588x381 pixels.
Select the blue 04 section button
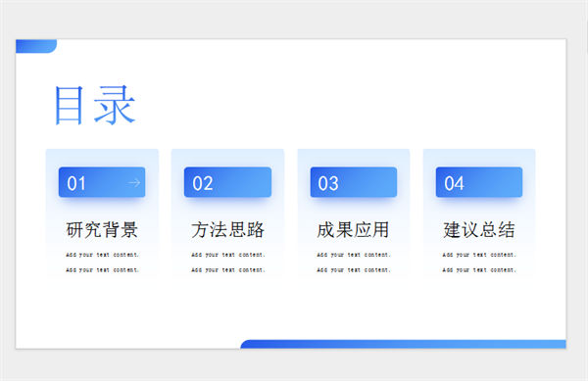pos(479,182)
